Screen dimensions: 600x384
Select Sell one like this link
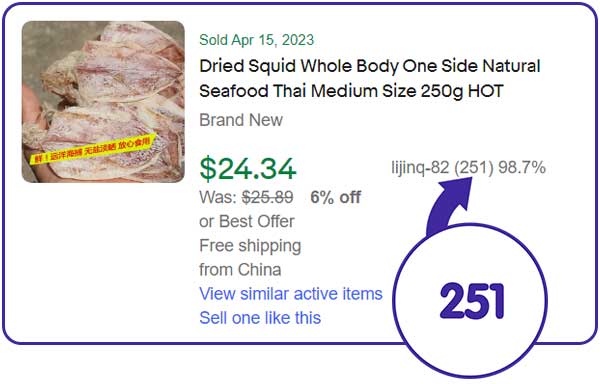[x=260, y=318]
